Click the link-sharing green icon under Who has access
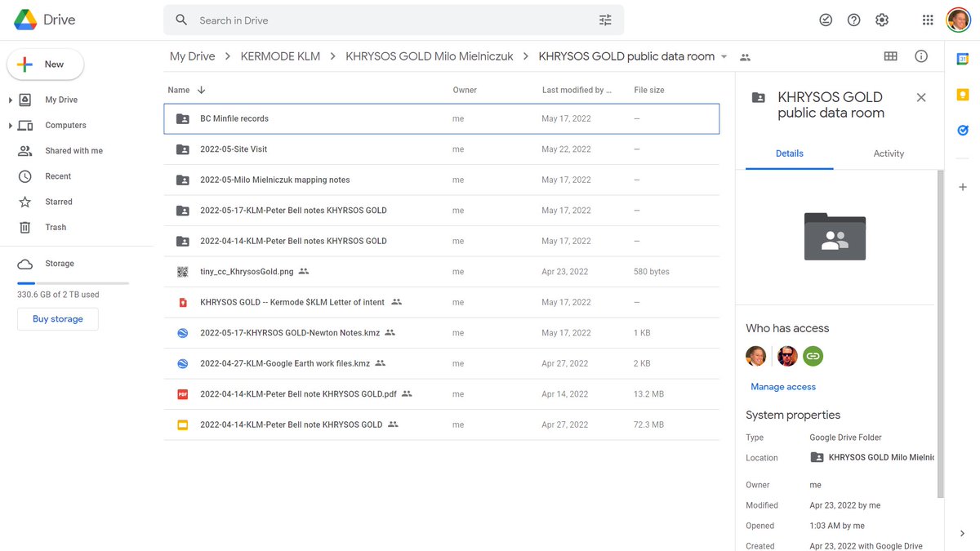980x551 pixels. (x=813, y=356)
